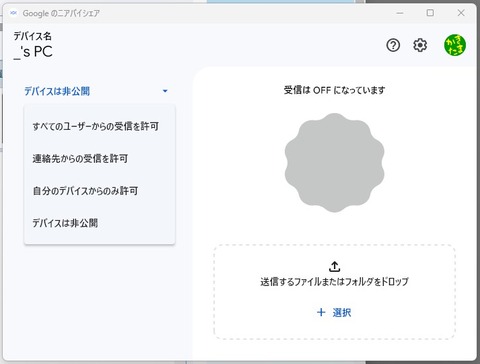Open settings via the gear icon
The height and width of the screenshot is (364, 480).
(x=420, y=45)
